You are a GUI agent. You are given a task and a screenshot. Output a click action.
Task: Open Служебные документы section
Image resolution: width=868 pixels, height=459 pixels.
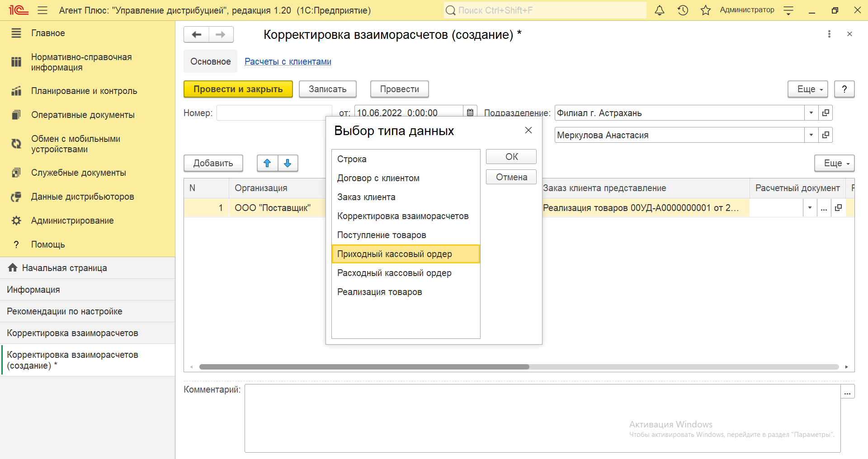coord(88,173)
